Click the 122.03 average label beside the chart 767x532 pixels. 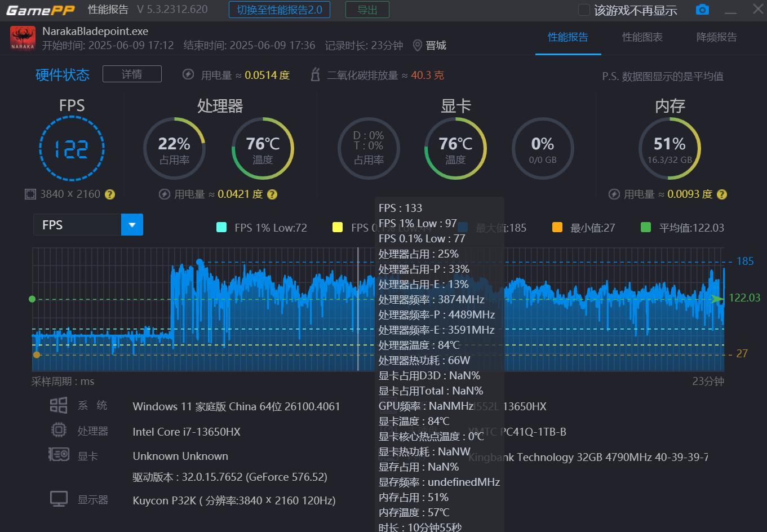744,298
